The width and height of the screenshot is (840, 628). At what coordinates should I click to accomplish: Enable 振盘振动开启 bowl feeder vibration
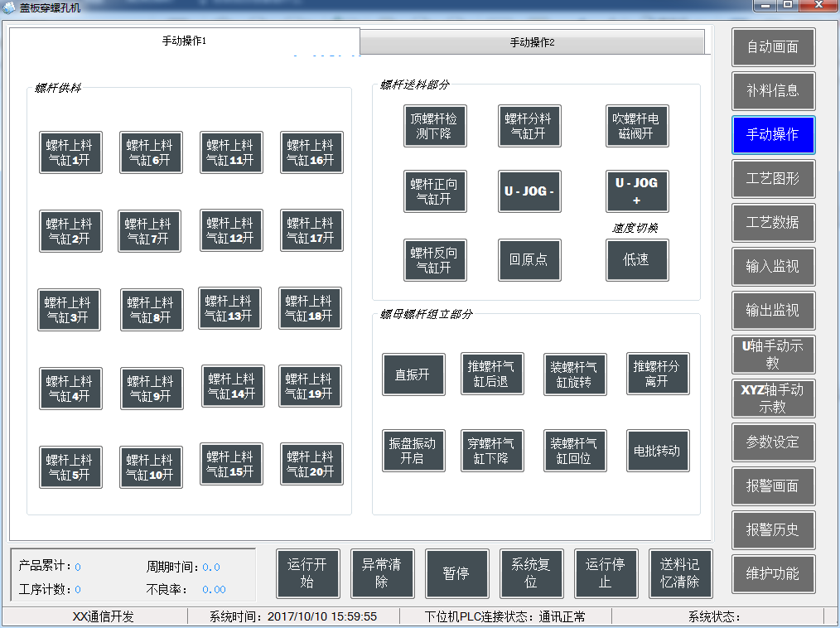pos(413,451)
